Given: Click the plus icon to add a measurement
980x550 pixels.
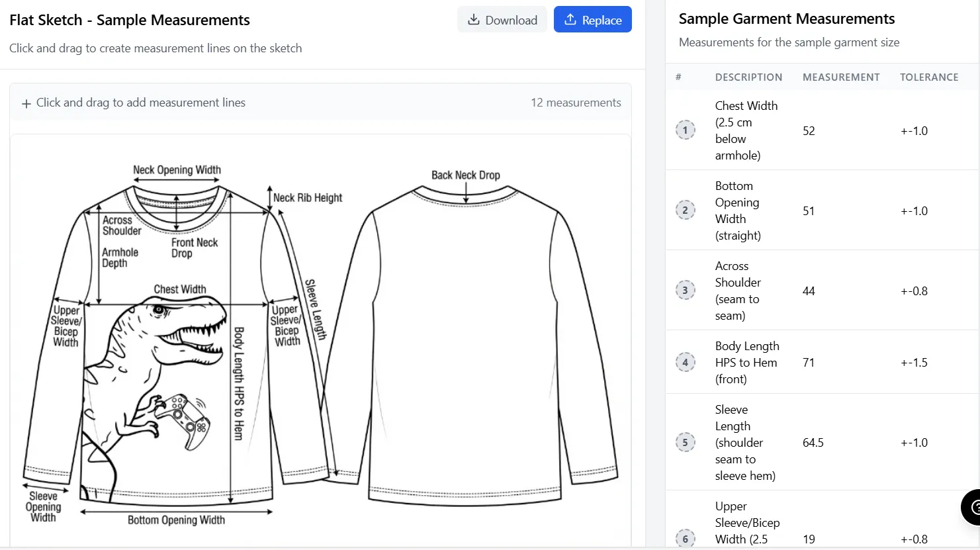Looking at the screenshot, I should pyautogui.click(x=26, y=103).
